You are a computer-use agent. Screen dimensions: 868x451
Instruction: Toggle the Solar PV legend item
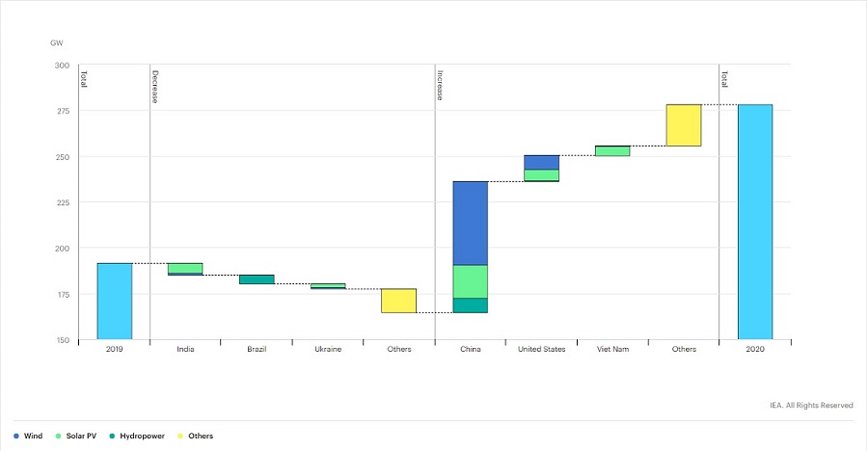[76, 436]
